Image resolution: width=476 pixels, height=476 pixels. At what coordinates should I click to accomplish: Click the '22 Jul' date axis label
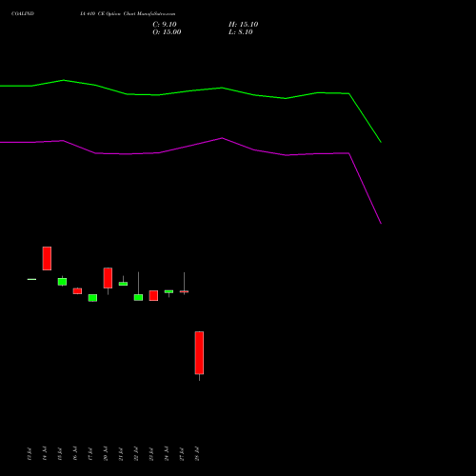point(136,454)
